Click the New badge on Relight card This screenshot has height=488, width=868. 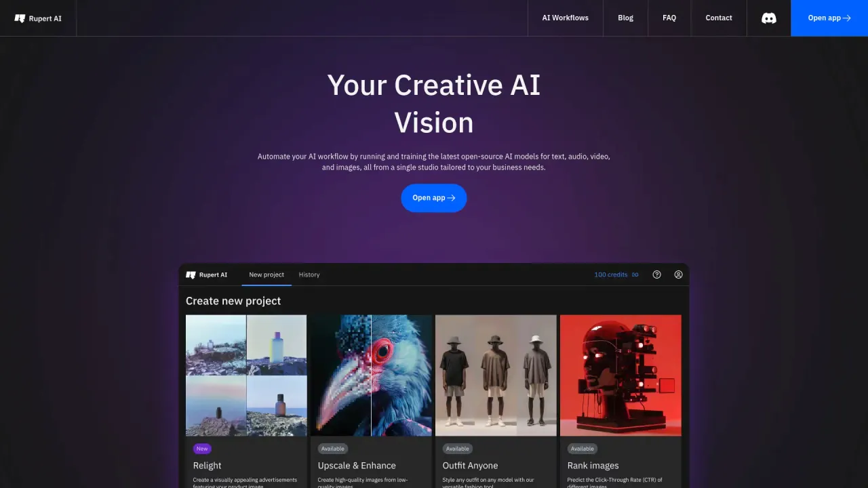[202, 449]
